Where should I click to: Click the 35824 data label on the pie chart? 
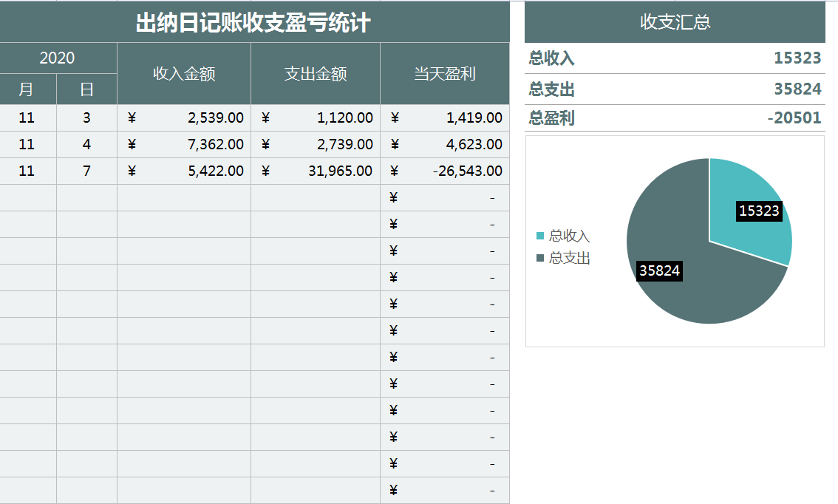click(x=659, y=270)
